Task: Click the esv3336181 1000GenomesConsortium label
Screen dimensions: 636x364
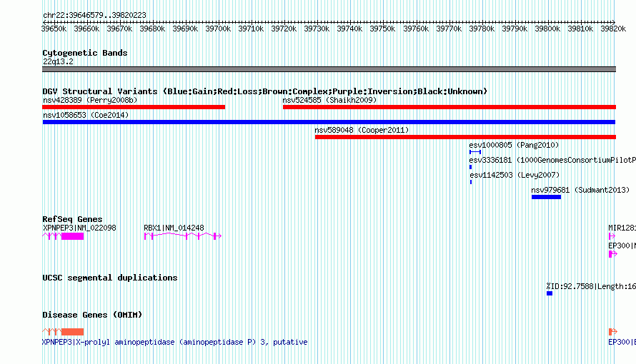Action: [x=552, y=160]
